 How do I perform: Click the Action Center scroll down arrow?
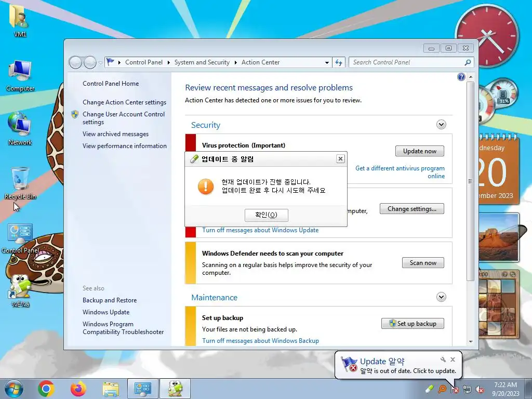[x=471, y=342]
